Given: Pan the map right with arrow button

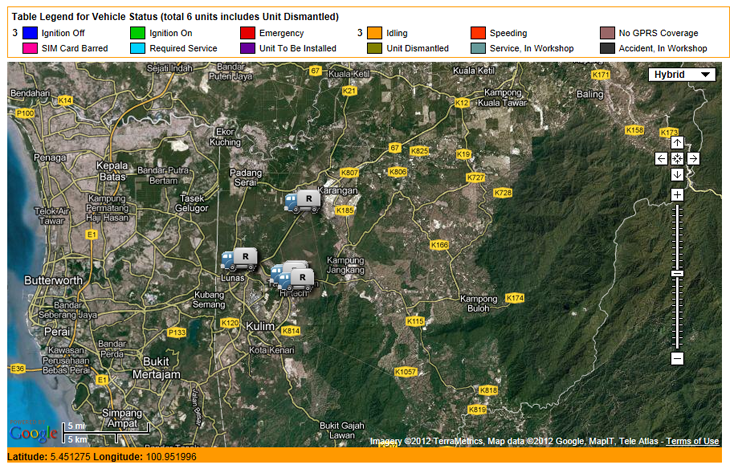Looking at the screenshot, I should pyautogui.click(x=693, y=158).
